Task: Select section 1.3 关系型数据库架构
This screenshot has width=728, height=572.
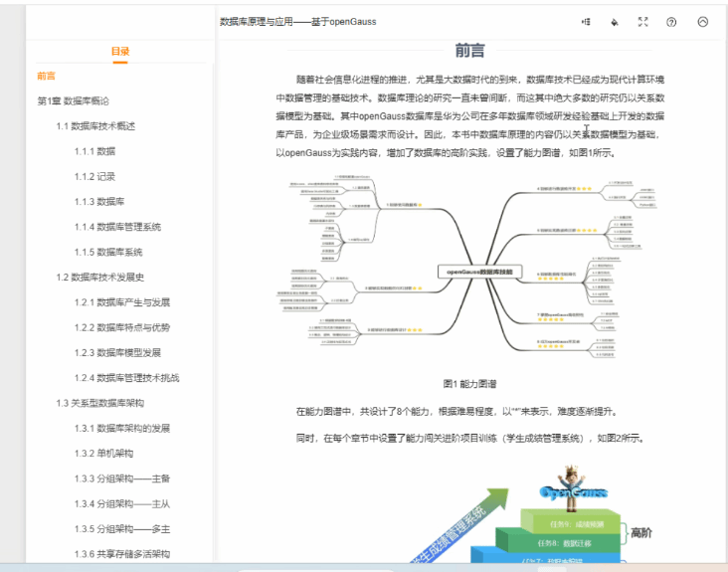Action: click(x=100, y=403)
